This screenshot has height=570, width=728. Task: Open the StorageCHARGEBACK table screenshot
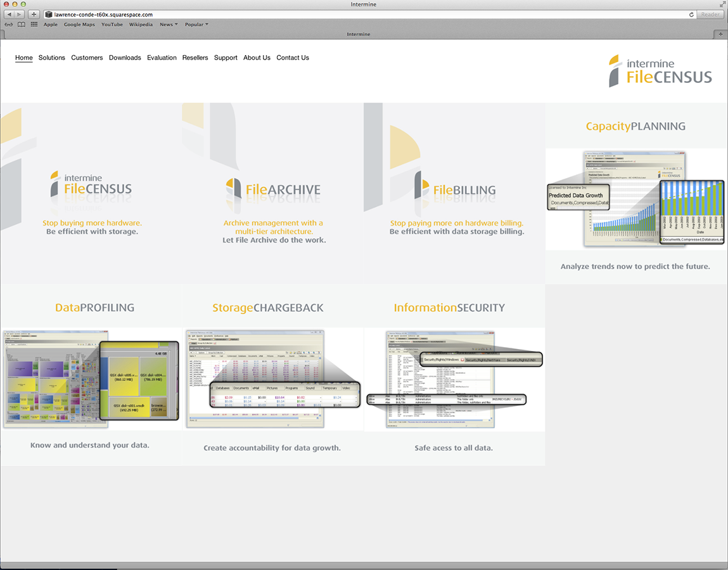[273, 378]
